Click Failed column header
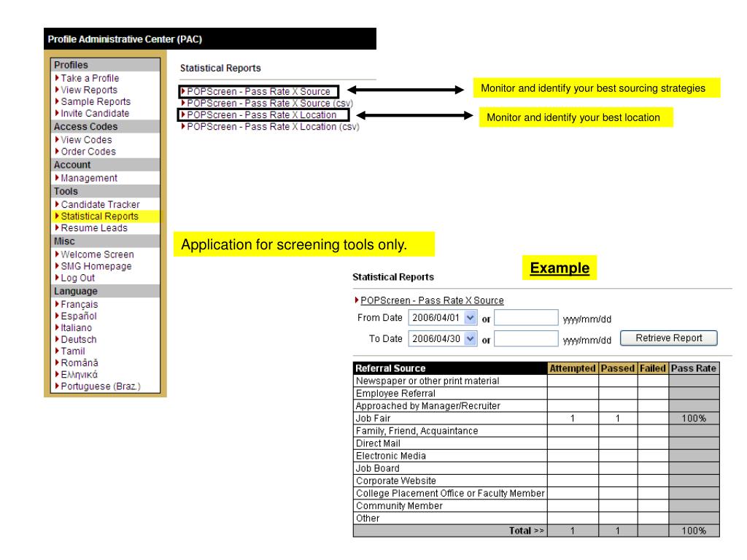Screen dimensions: 747x560 pyautogui.click(x=653, y=368)
